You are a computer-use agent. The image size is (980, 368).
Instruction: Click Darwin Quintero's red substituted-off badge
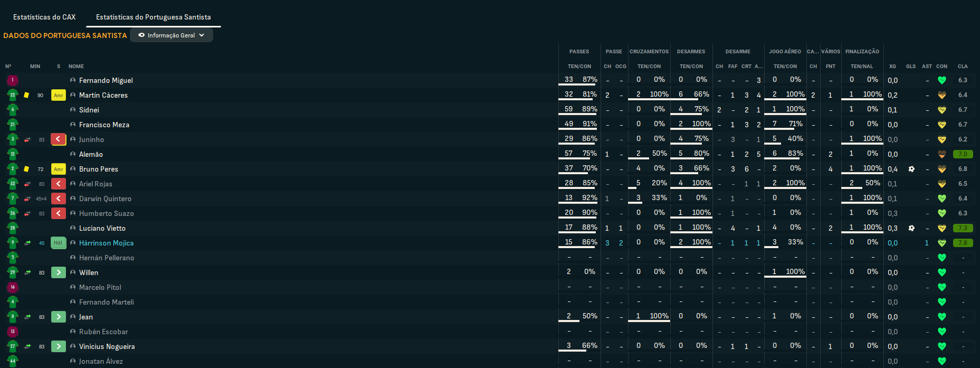pyautogui.click(x=59, y=199)
